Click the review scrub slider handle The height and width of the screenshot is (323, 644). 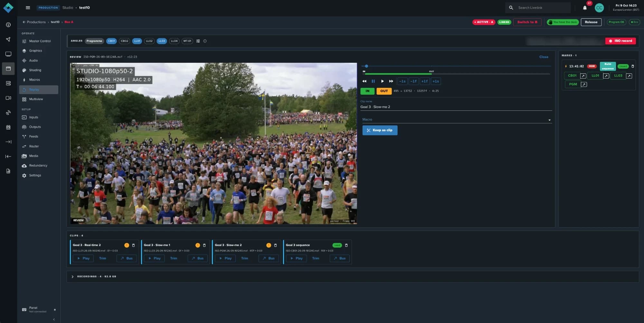(366, 66)
